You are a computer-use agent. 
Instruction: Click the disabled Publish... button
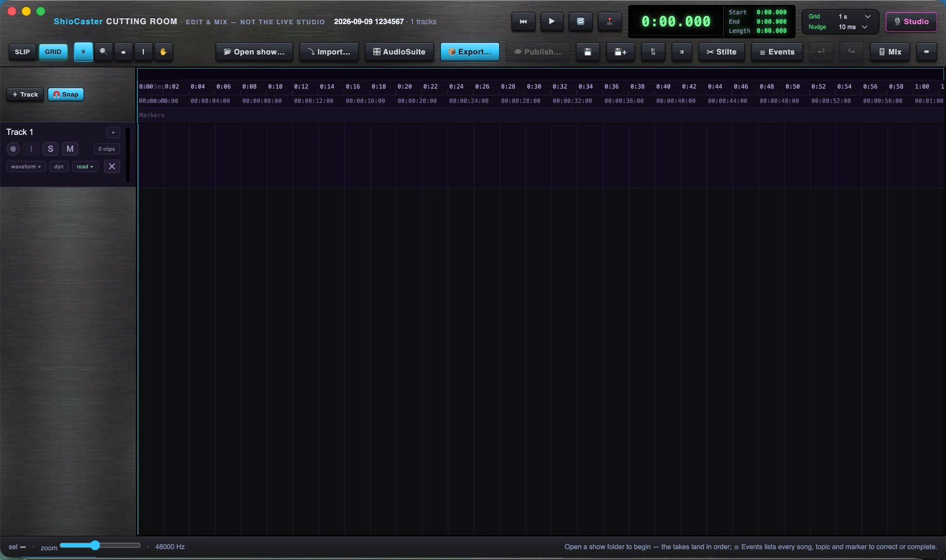(x=538, y=52)
